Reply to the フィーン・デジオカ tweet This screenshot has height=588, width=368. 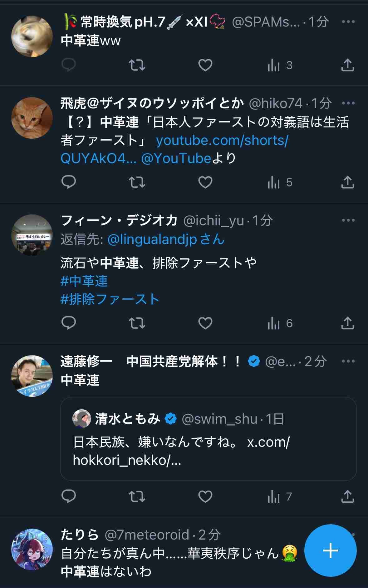pyautogui.click(x=69, y=323)
